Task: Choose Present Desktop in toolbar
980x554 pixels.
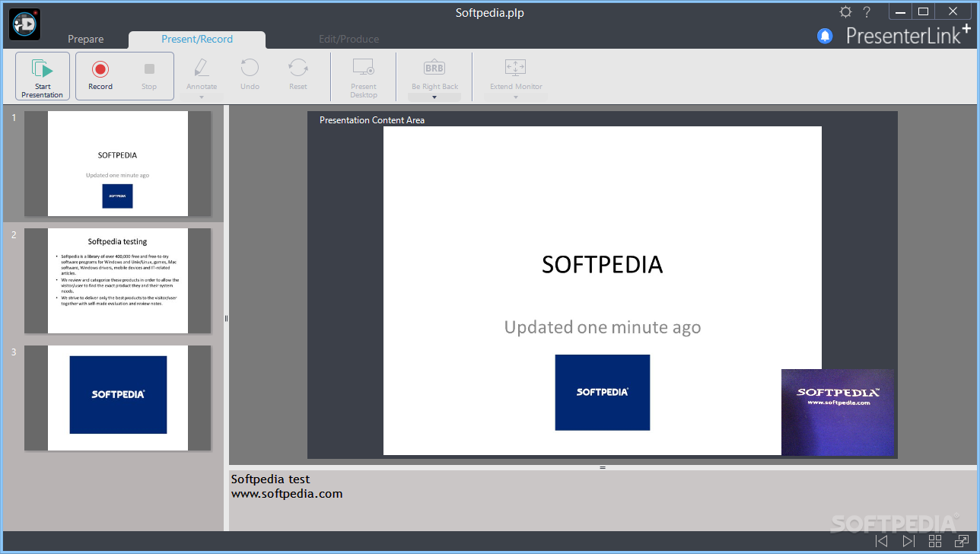Action: (364, 77)
